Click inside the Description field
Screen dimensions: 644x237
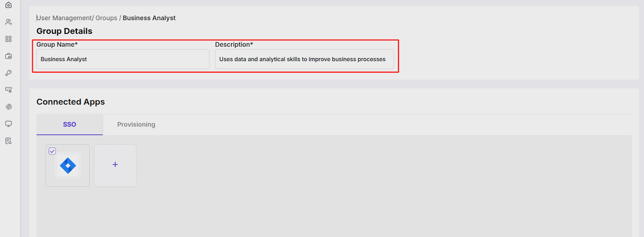pyautogui.click(x=304, y=59)
